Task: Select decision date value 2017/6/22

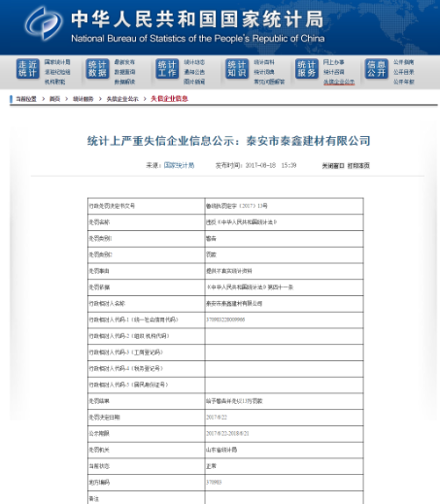Action: [217, 418]
